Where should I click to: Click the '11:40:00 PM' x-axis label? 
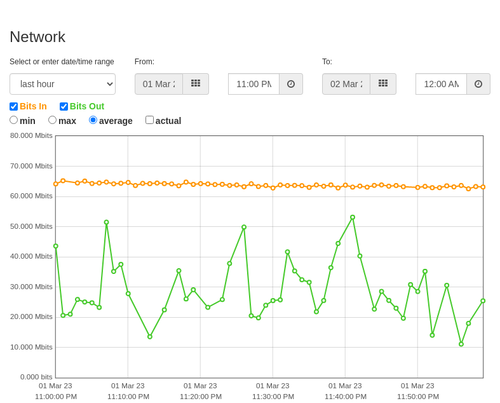[x=346, y=397]
